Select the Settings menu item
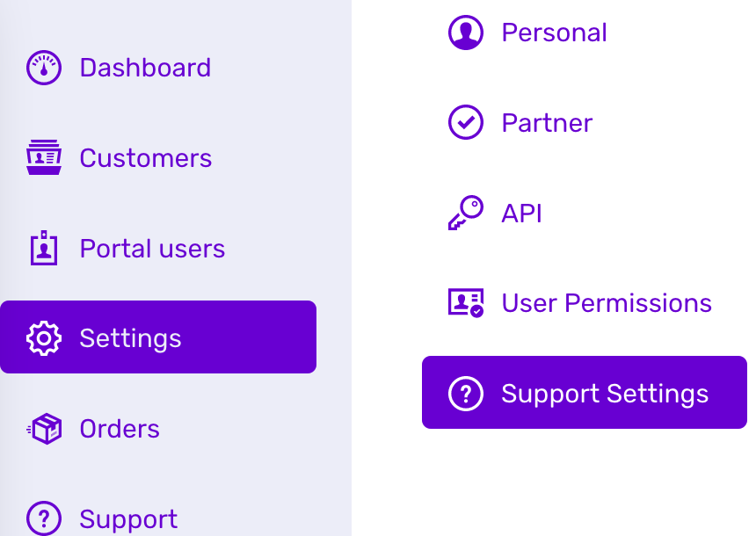This screenshot has width=756, height=536. pos(130,338)
